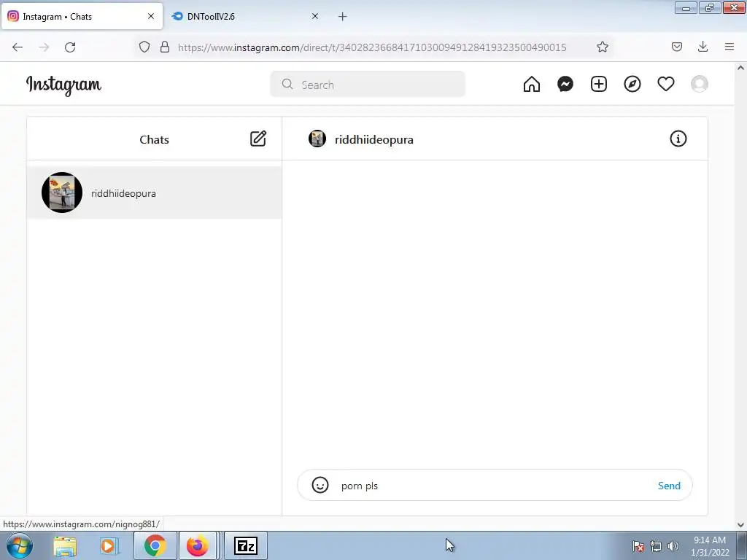Click Firefox icon in taskbar
The width and height of the screenshot is (747, 560).
click(197, 545)
